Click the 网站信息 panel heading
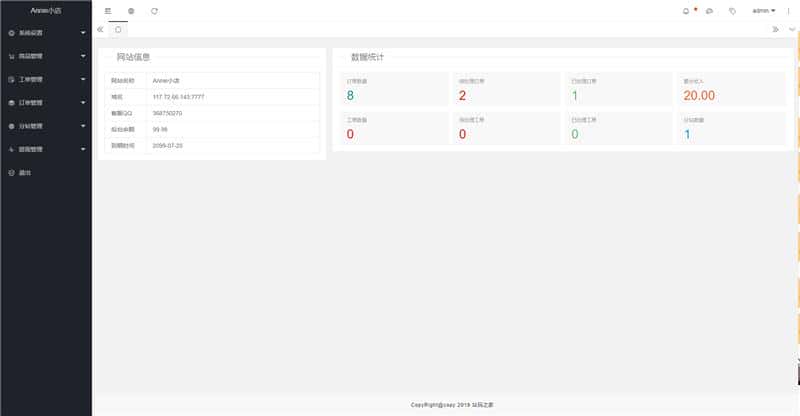The image size is (800, 416). click(x=133, y=57)
